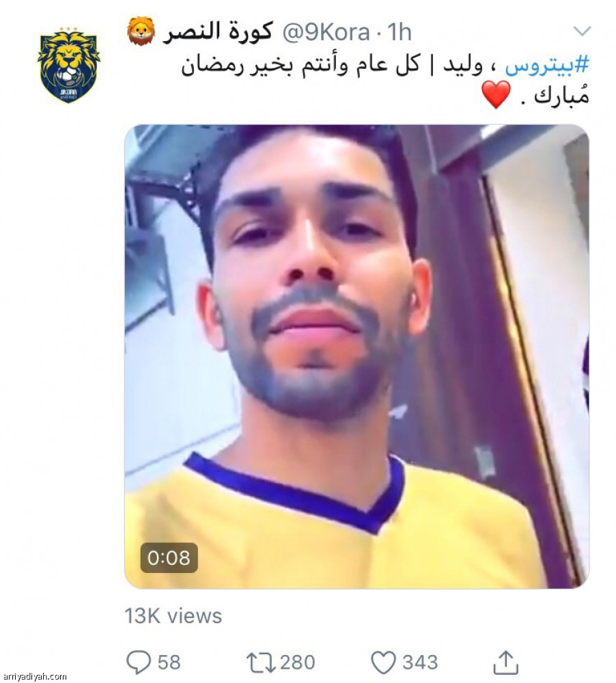The image size is (616, 683).
Task: Click the 13K views label
Action: point(173,616)
